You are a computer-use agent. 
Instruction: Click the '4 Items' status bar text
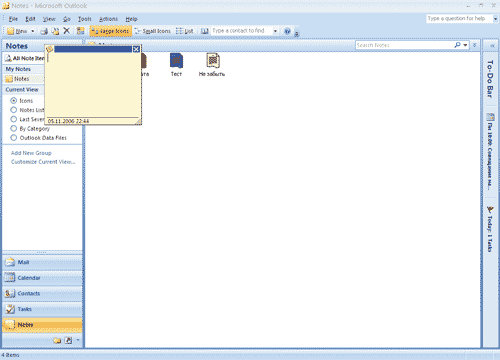10,355
